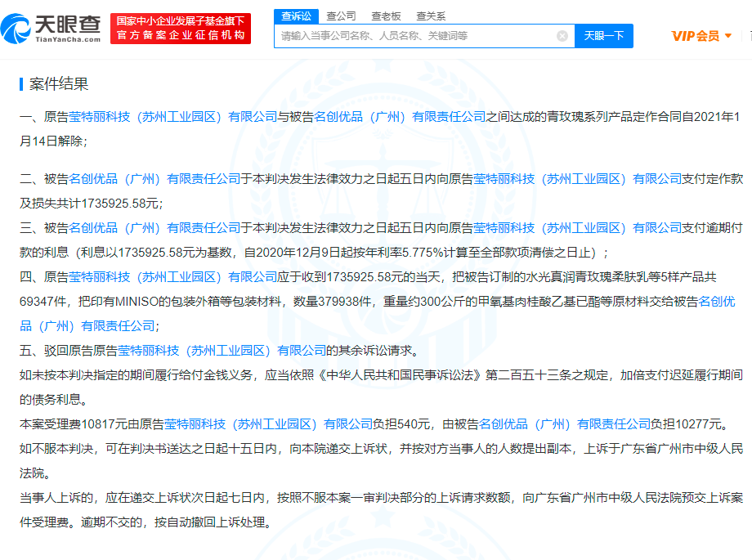Clear the search box with the X icon
Screen dimensions: 752x560
pyautogui.click(x=562, y=36)
